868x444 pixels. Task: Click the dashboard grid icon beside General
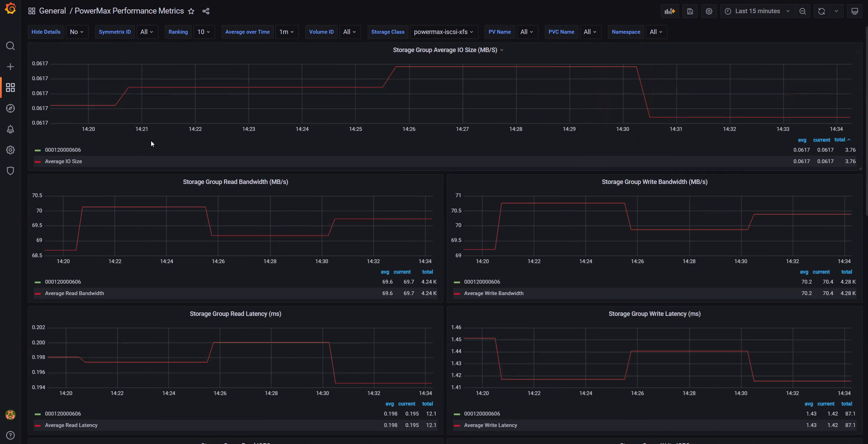tap(32, 11)
